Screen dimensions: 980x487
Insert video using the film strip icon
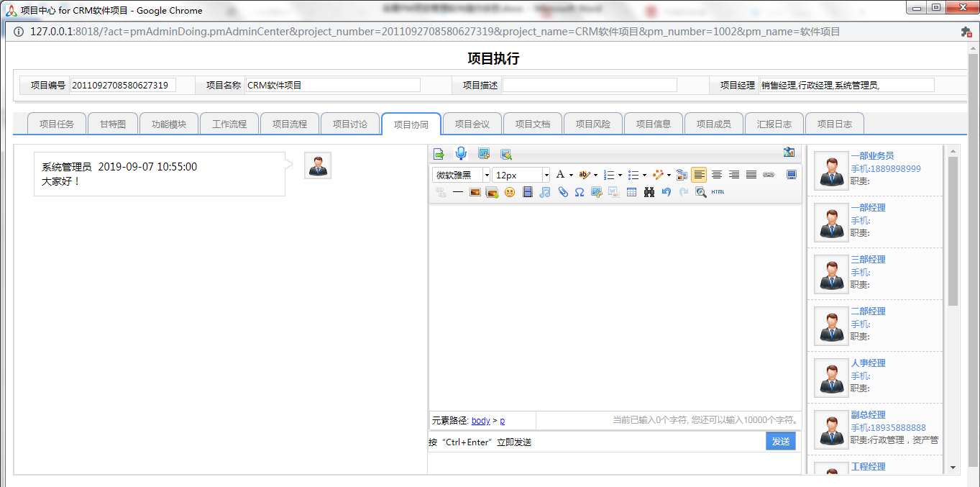point(528,192)
